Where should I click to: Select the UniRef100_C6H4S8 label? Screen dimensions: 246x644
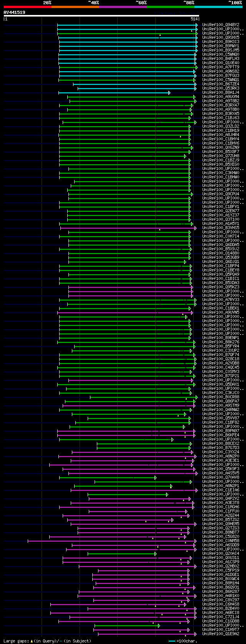[221, 604]
